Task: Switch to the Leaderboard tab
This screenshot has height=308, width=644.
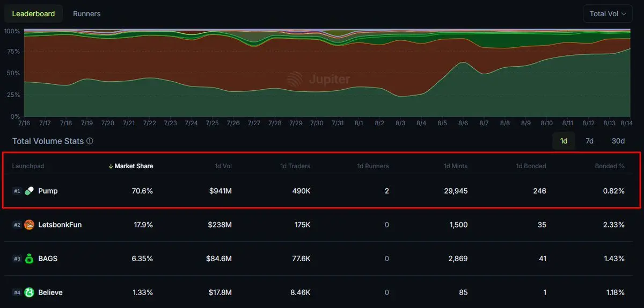Action: (33, 13)
